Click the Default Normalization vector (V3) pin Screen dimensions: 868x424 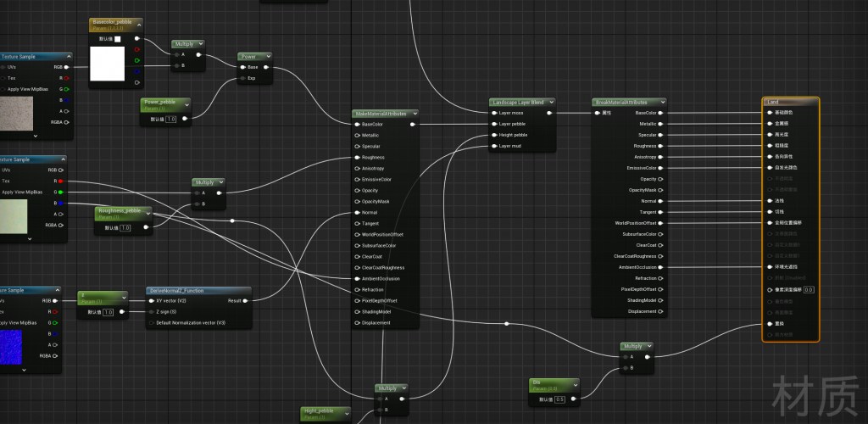click(152, 323)
